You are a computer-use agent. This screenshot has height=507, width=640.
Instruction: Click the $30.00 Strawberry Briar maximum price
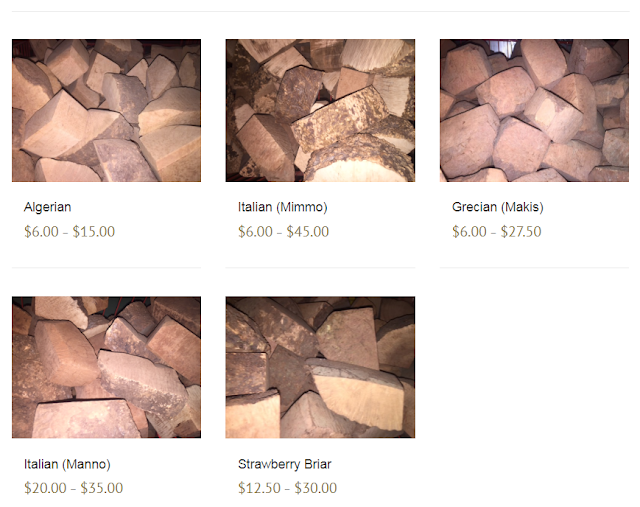(x=316, y=488)
